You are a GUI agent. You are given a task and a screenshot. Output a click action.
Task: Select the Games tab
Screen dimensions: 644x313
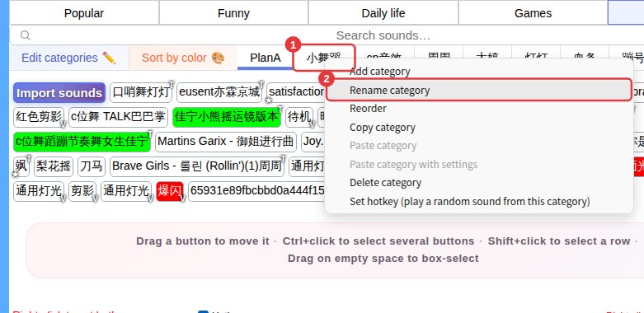coord(533,13)
